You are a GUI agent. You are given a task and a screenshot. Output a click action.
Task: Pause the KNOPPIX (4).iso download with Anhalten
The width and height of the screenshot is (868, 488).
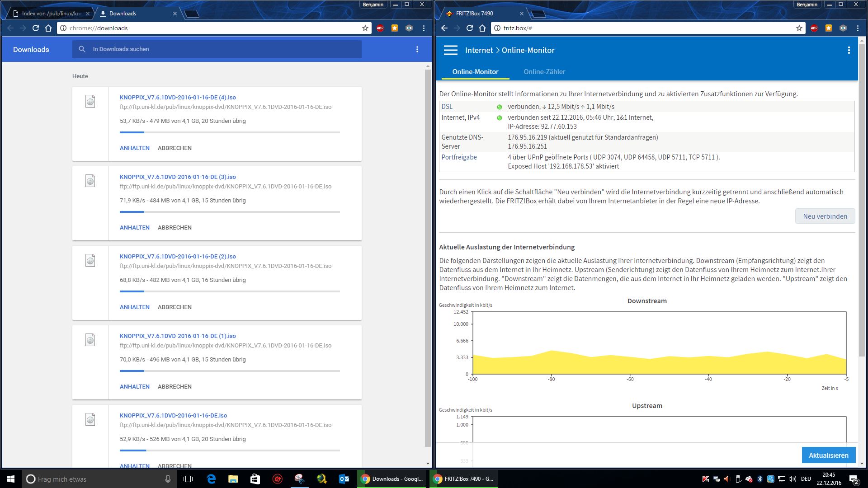click(x=134, y=148)
